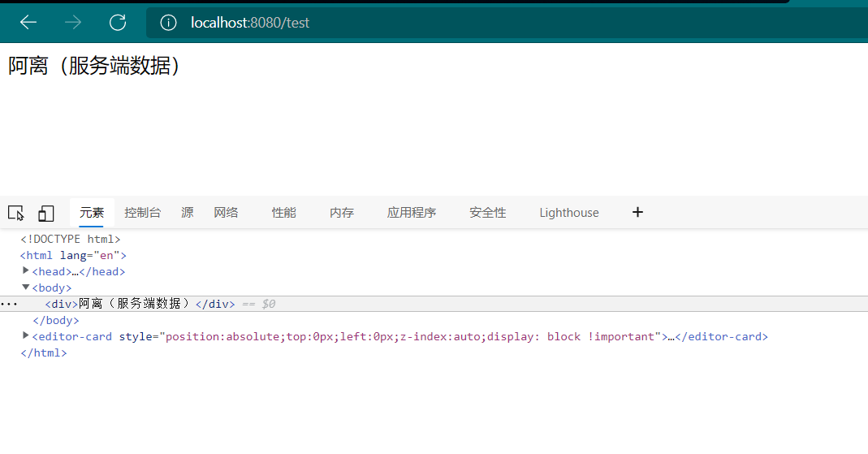Toggle device emulation icon in DevTools
This screenshot has height=454, width=868.
pos(46,213)
